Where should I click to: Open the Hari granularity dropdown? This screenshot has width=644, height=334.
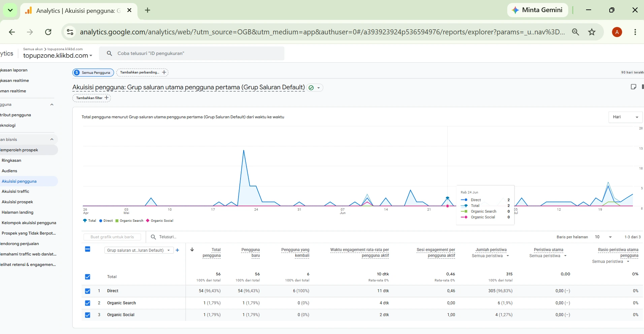(x=625, y=117)
